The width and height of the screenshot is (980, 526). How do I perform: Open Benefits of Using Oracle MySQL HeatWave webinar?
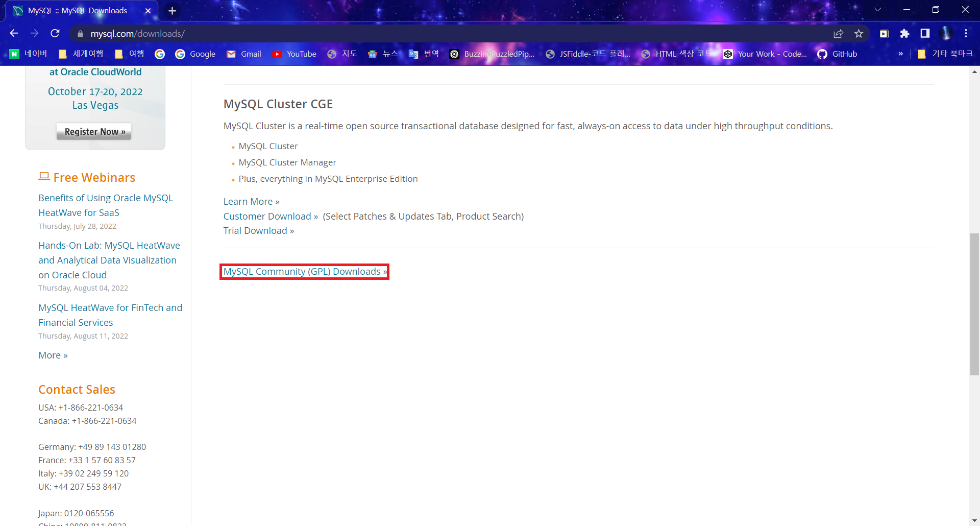[106, 205]
